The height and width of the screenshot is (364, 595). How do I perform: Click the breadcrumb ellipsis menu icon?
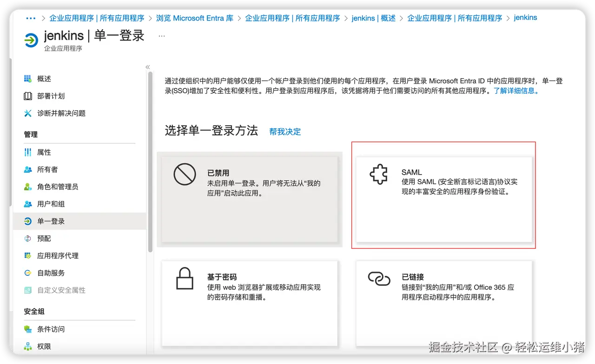[31, 18]
